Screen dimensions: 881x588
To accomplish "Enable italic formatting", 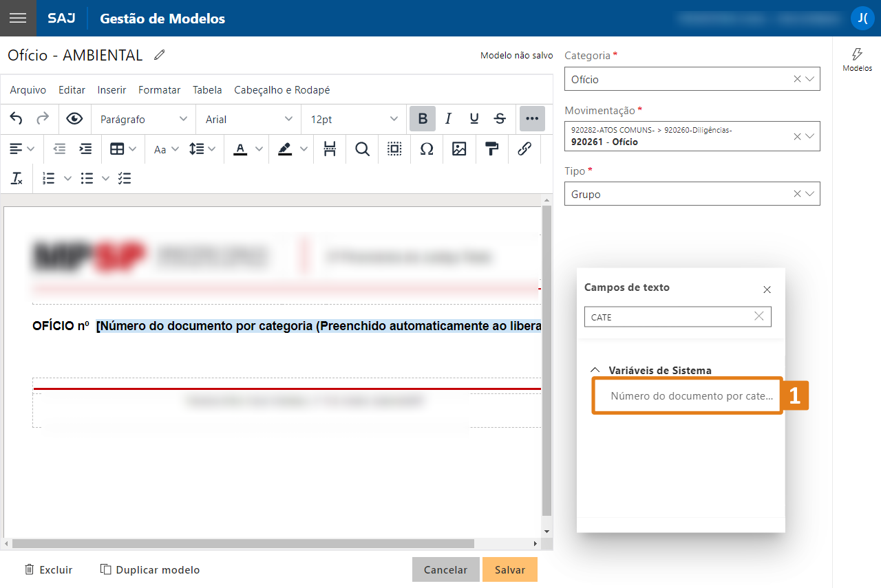I will [x=448, y=118].
